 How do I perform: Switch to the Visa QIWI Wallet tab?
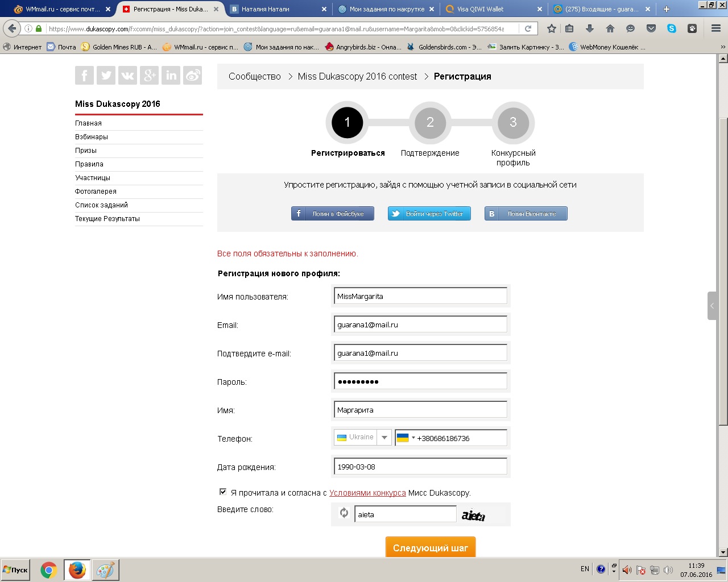tap(494, 9)
